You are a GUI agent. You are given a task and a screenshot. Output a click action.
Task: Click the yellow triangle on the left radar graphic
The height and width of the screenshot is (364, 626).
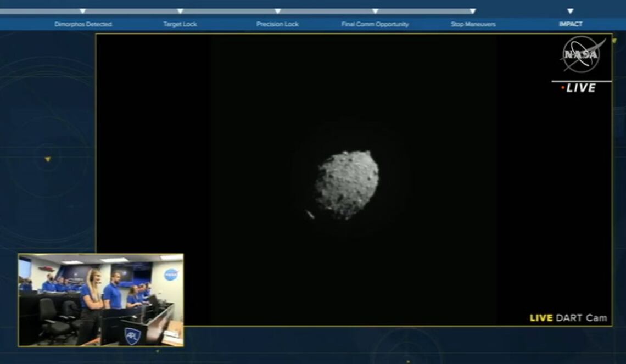(48, 159)
